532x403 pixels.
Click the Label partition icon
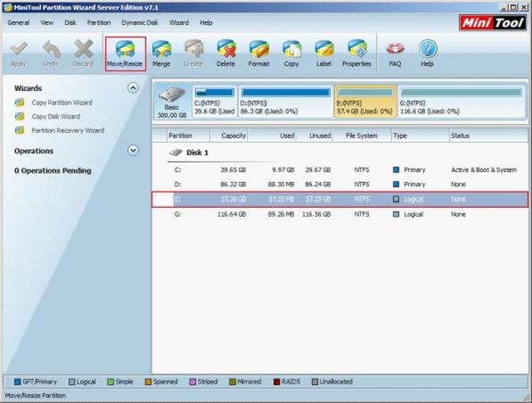tap(324, 49)
